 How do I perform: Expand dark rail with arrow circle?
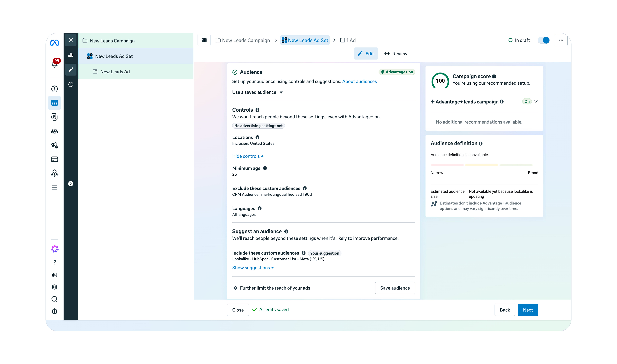click(71, 184)
